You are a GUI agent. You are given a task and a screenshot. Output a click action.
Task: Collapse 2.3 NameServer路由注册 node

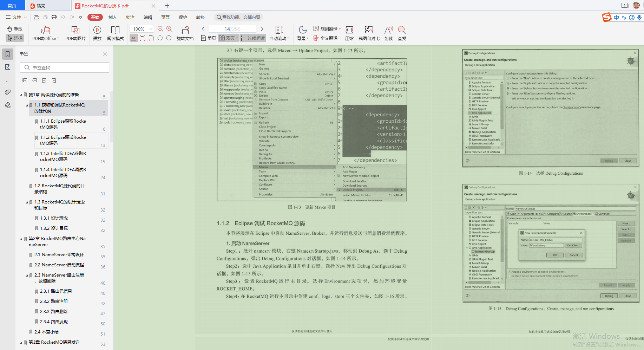coord(27,276)
